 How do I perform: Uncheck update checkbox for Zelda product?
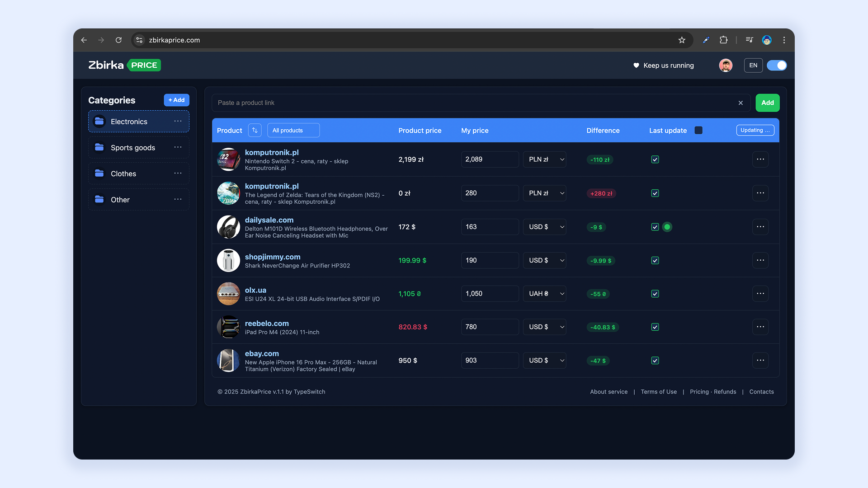(655, 193)
